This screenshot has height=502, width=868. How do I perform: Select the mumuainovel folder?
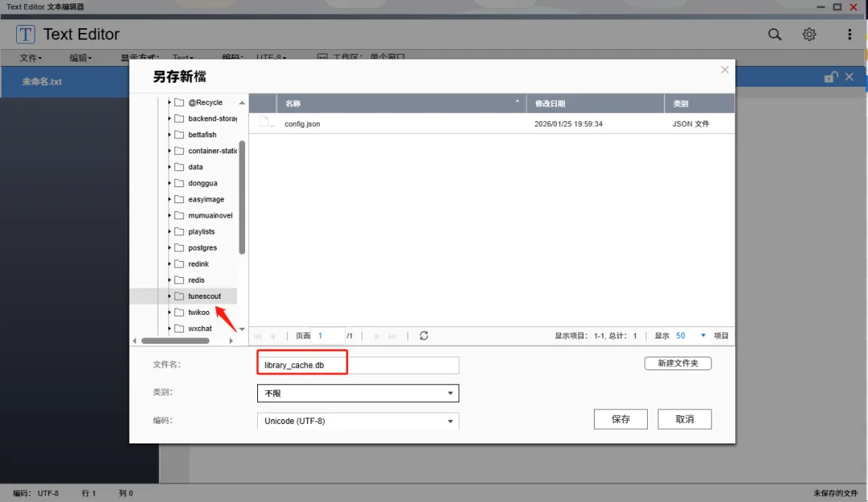(x=211, y=215)
